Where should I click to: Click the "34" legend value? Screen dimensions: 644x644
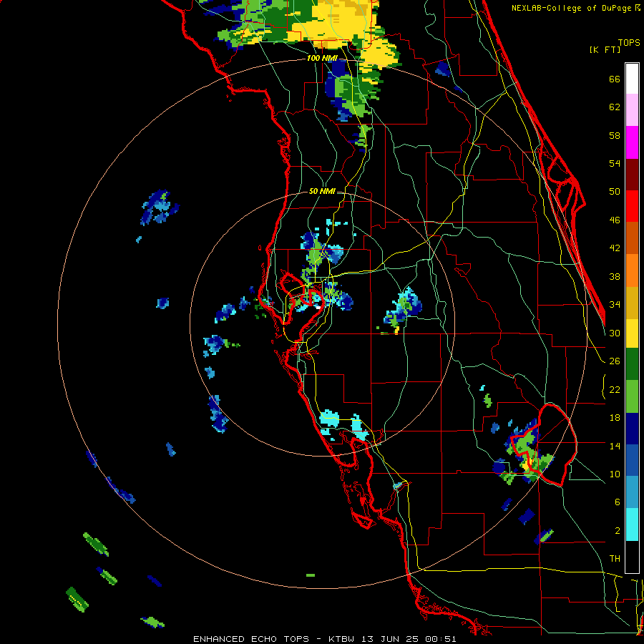coord(615,305)
